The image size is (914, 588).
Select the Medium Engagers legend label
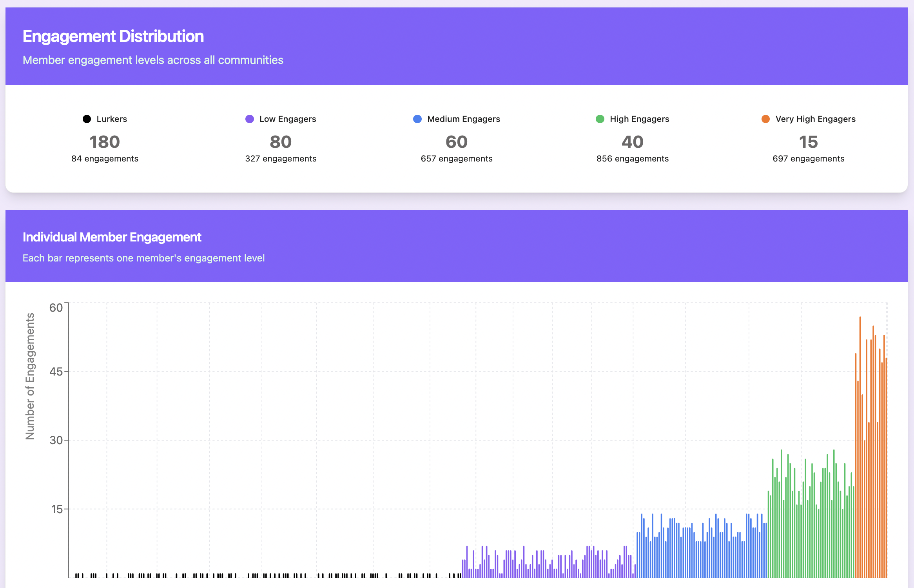(463, 119)
